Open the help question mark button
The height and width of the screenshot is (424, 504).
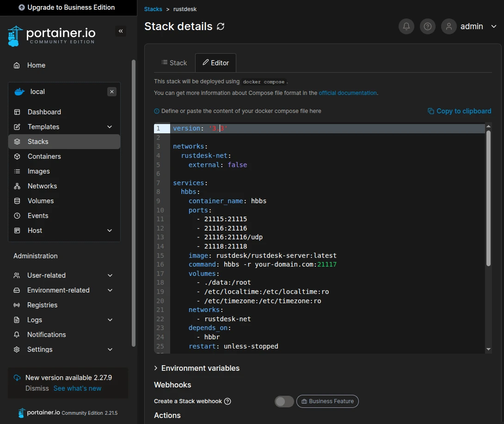tap(428, 26)
